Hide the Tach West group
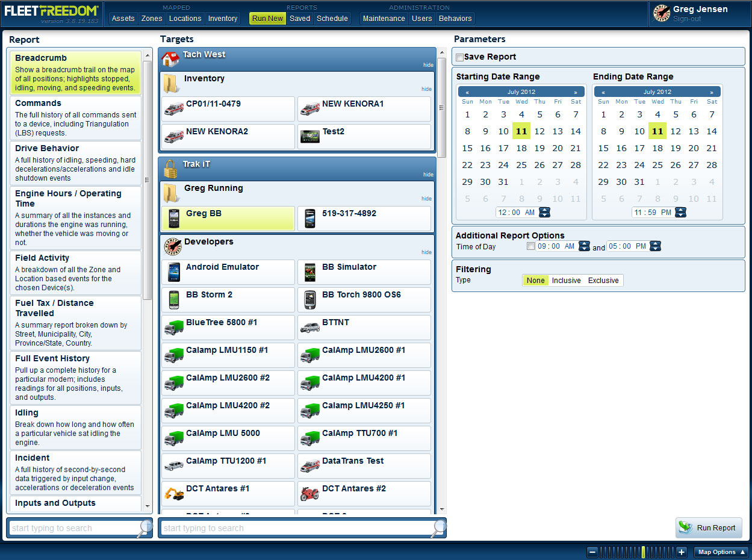This screenshot has height=560, width=752. coord(428,65)
